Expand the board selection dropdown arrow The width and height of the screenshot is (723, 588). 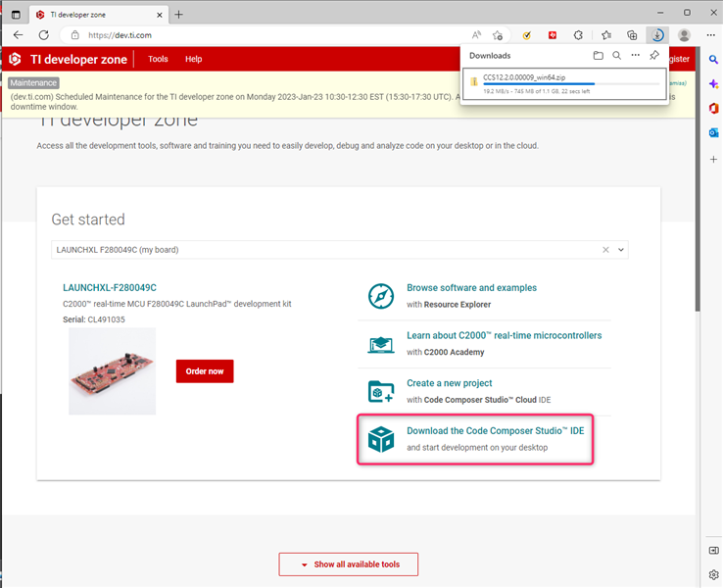621,250
